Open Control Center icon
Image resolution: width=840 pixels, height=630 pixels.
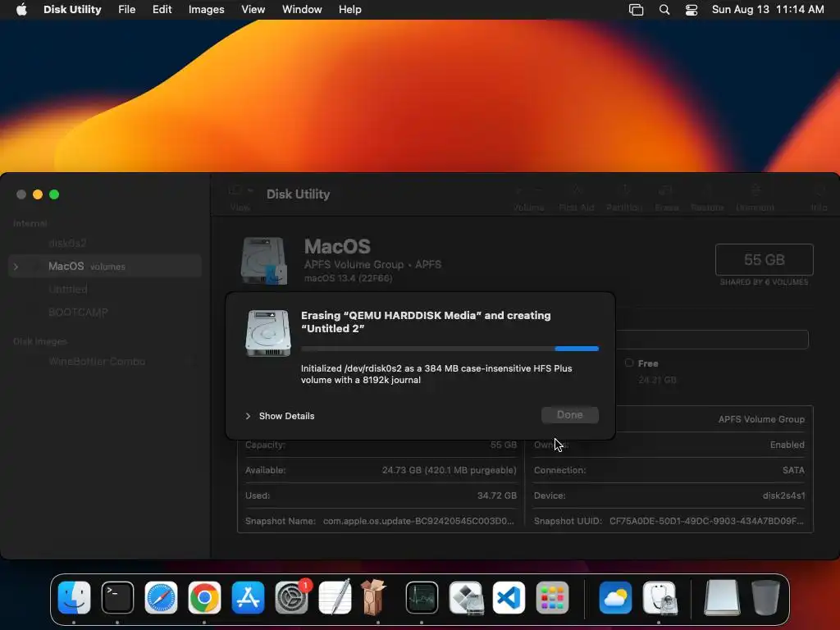coord(692,10)
